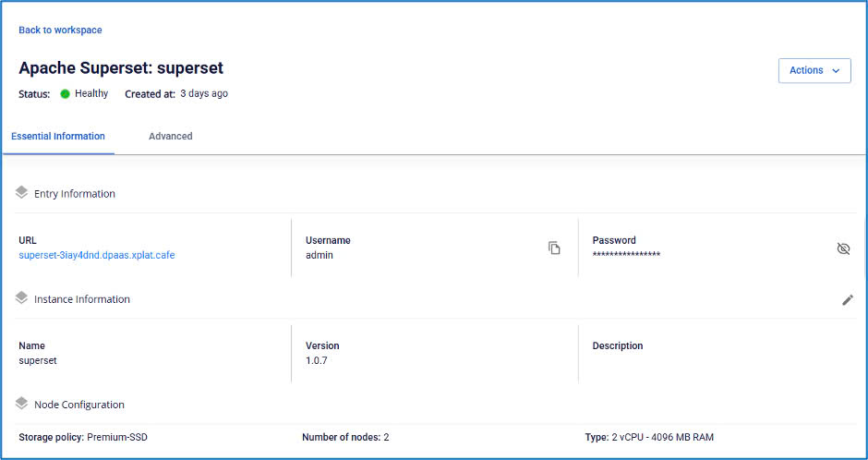The width and height of the screenshot is (868, 460).
Task: Click the 2 vCPU - 4096 MB RAM type
Action: click(x=662, y=437)
